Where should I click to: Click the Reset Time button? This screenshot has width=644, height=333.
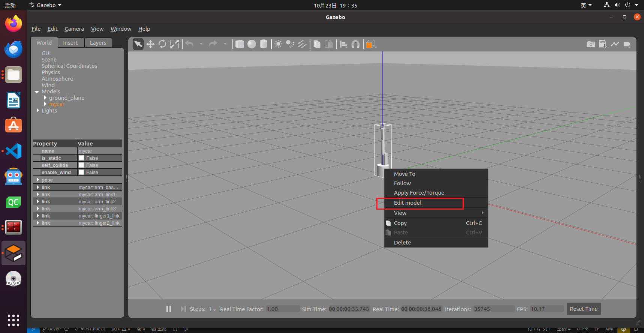pos(584,309)
